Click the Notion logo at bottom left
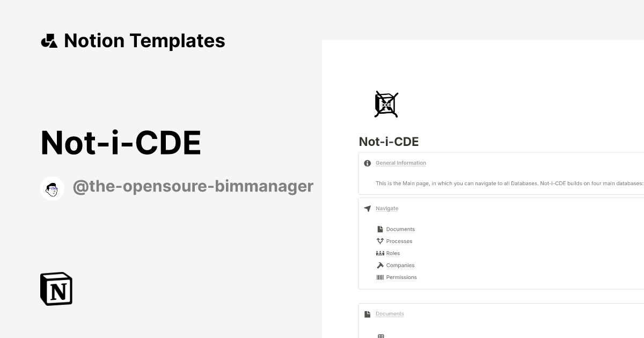The width and height of the screenshot is (644, 338). pos(56,289)
